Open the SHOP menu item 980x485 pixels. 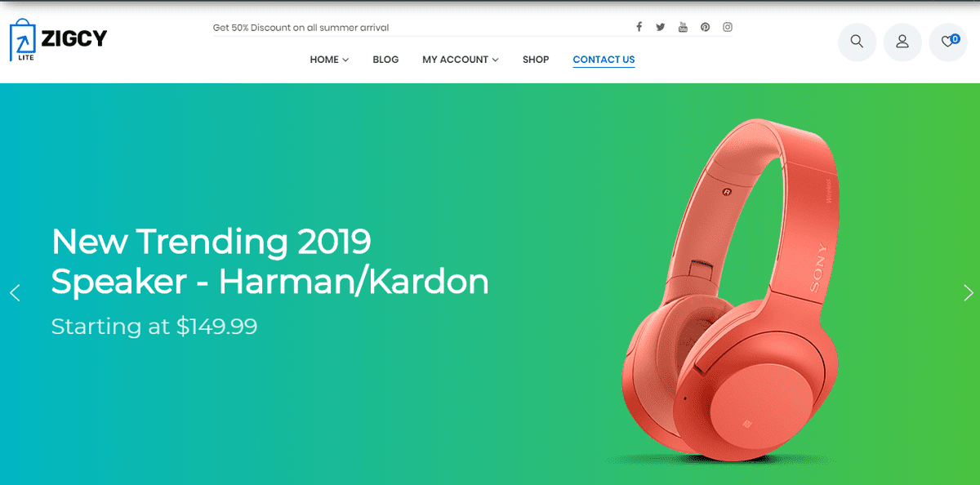click(x=536, y=60)
